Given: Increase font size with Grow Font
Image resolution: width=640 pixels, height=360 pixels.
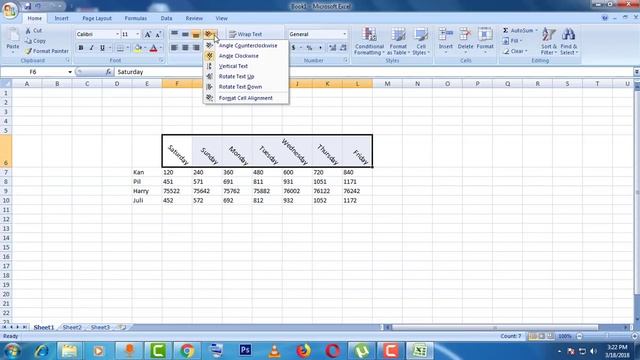Looking at the screenshot, I should point(148,34).
